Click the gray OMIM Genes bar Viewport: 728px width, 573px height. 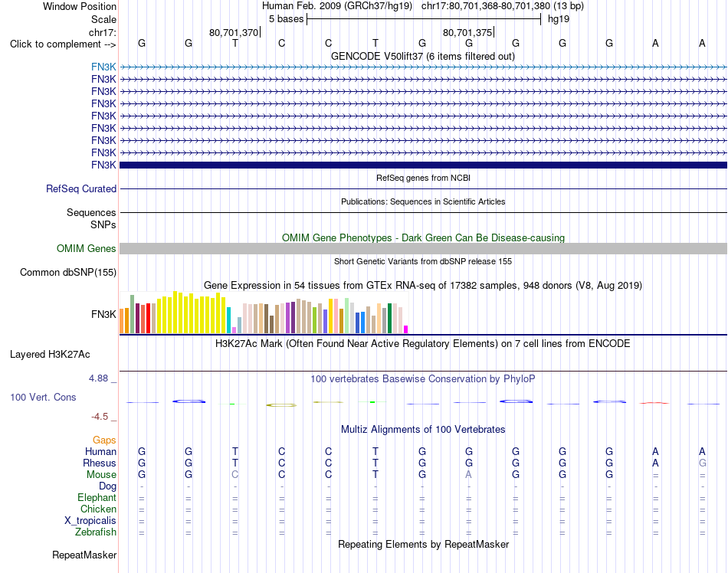coord(423,249)
